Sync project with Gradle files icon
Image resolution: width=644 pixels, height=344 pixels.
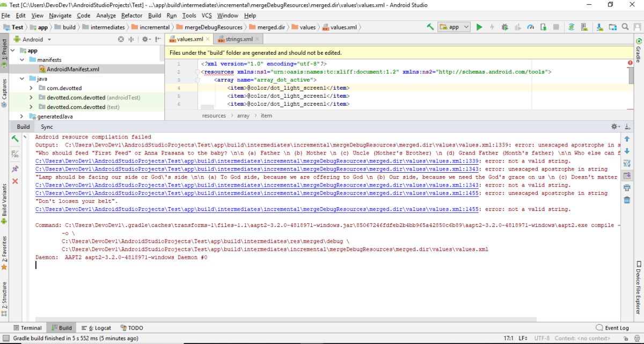[572, 27]
